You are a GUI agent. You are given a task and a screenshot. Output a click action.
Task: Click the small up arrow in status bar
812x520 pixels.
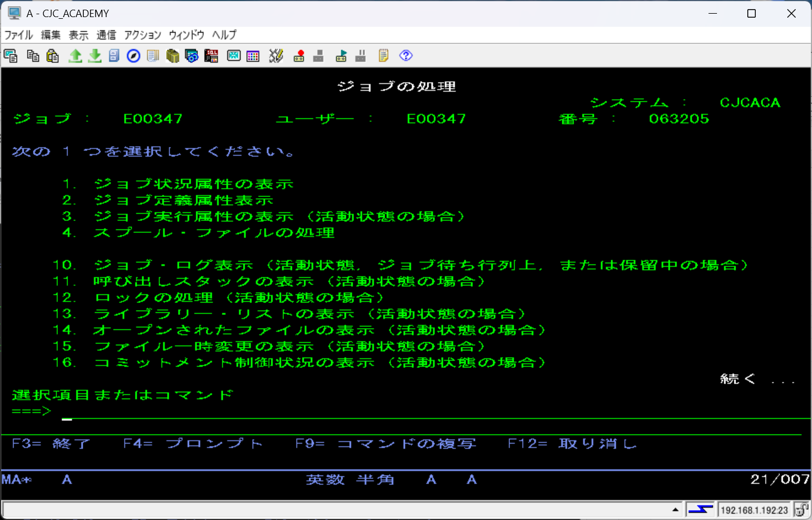[x=675, y=510]
